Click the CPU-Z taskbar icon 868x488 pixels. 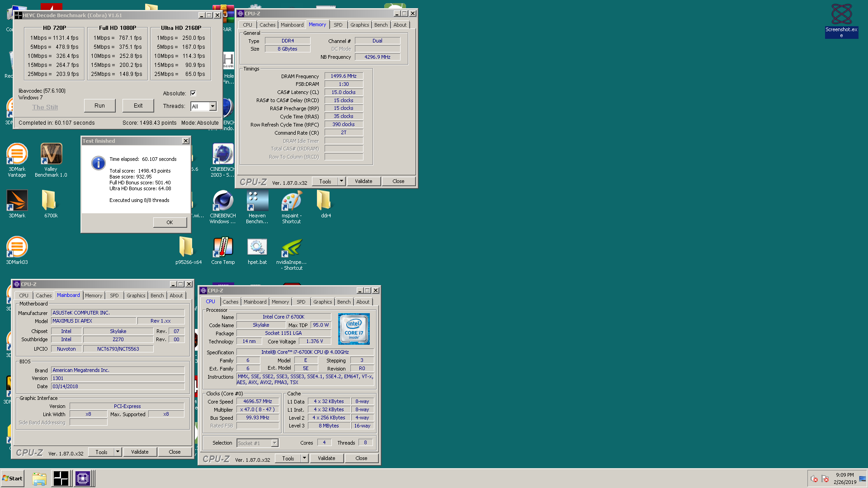click(x=82, y=479)
